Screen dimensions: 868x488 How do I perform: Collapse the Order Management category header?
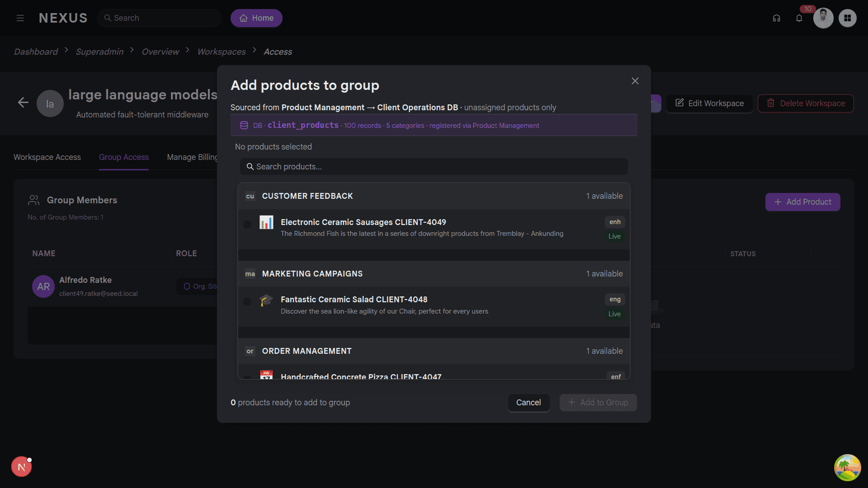434,351
